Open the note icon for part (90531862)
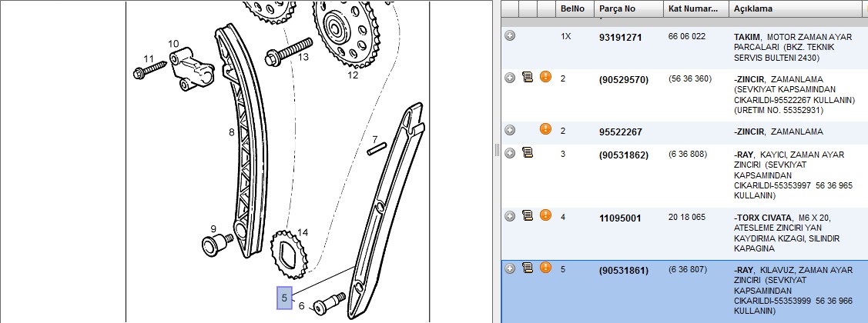 coord(528,152)
